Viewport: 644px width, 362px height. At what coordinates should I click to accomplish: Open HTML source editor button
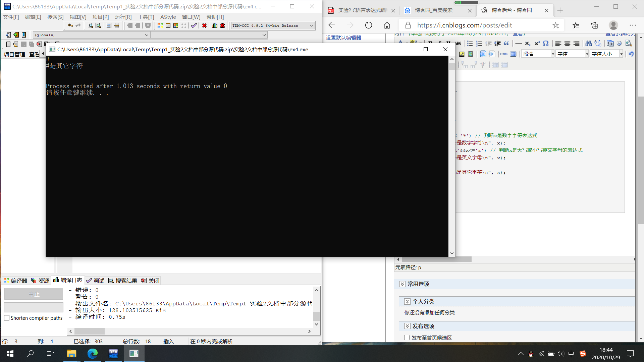pyautogui.click(x=504, y=54)
